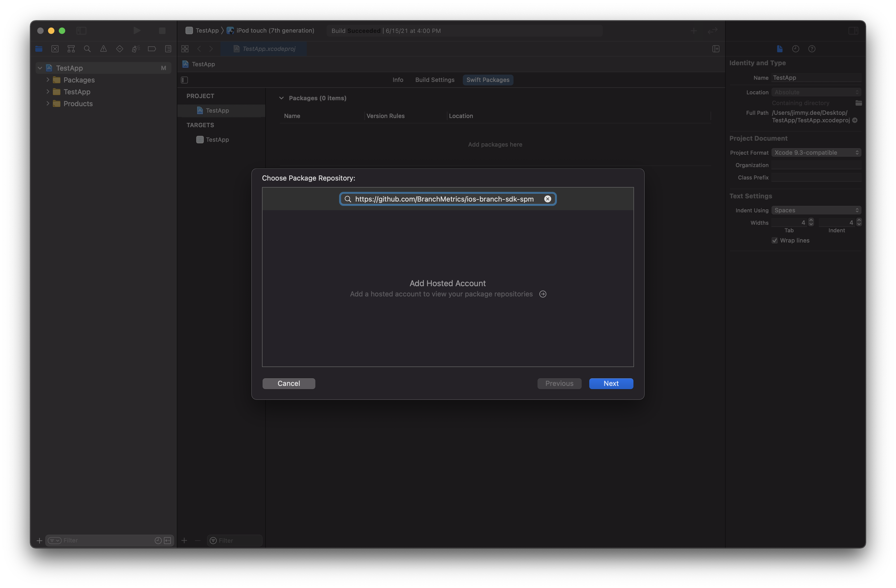Adjust the Indent width stepper
896x588 pixels.
859,222
